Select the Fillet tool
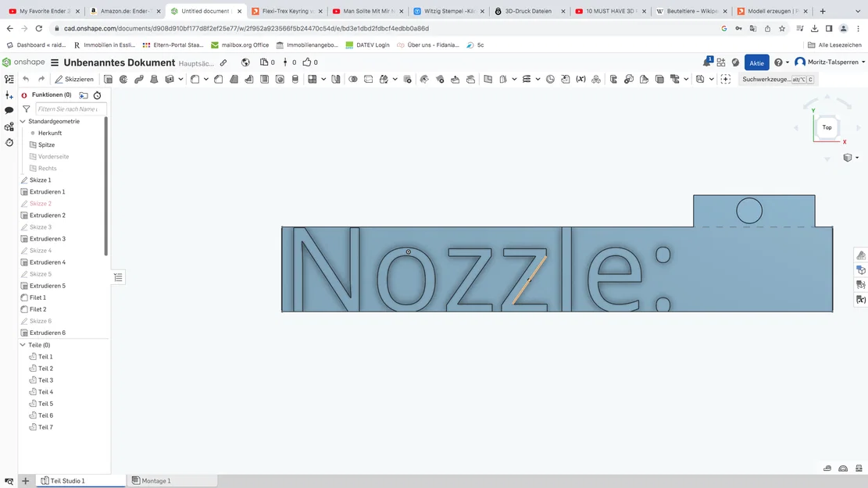 point(195,79)
